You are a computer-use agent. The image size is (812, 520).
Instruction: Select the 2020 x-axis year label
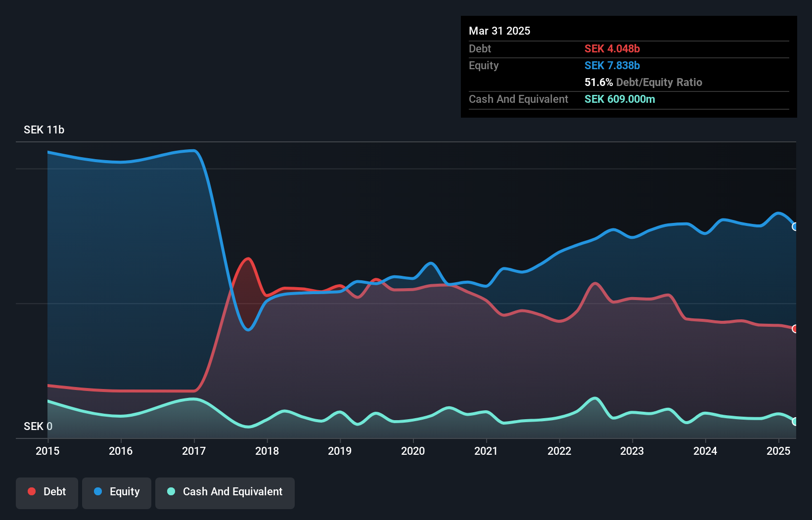(x=413, y=451)
